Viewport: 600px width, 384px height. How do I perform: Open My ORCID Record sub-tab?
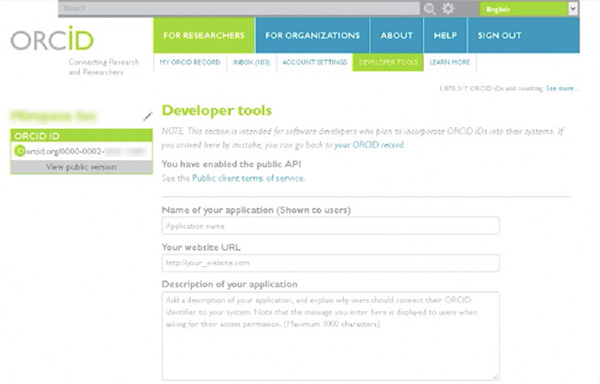point(190,62)
